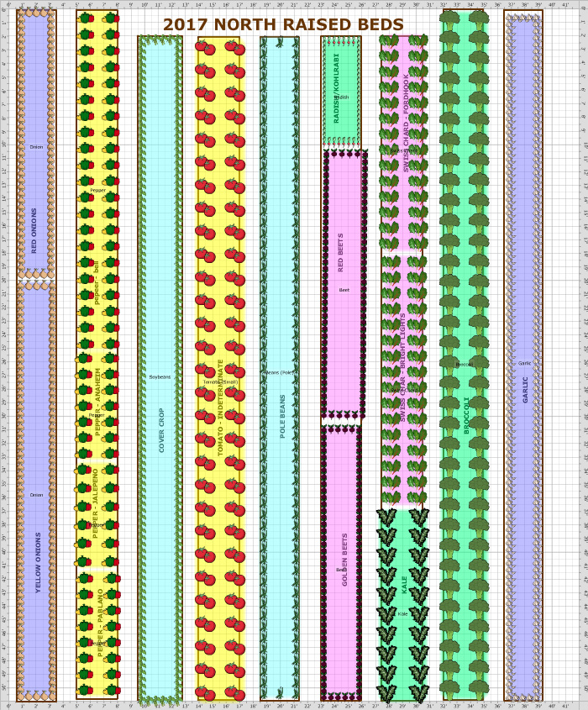
Task: Select the POLE BEANS vertical label
Action: (x=283, y=416)
